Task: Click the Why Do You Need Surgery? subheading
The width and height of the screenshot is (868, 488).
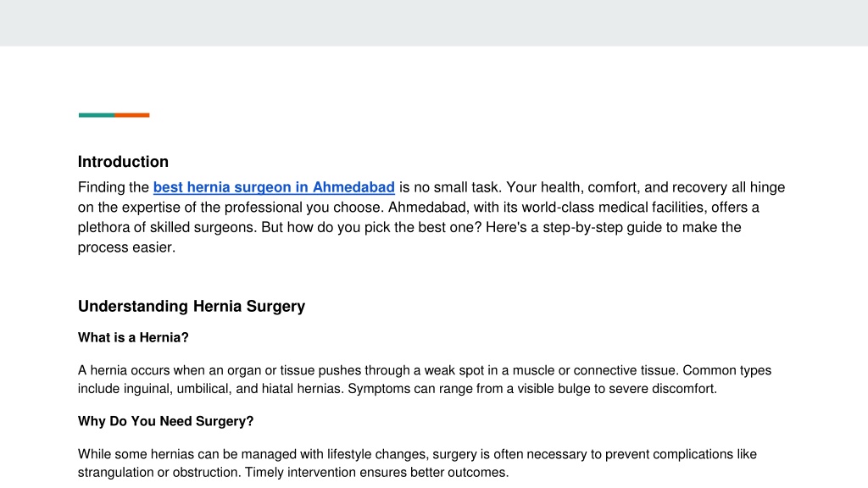Action: coord(165,421)
